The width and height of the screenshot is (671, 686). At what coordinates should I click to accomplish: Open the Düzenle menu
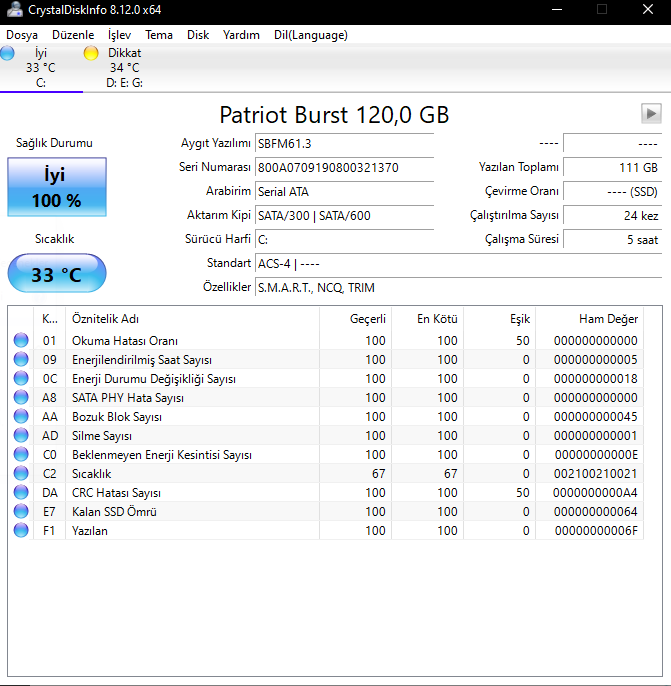click(73, 35)
